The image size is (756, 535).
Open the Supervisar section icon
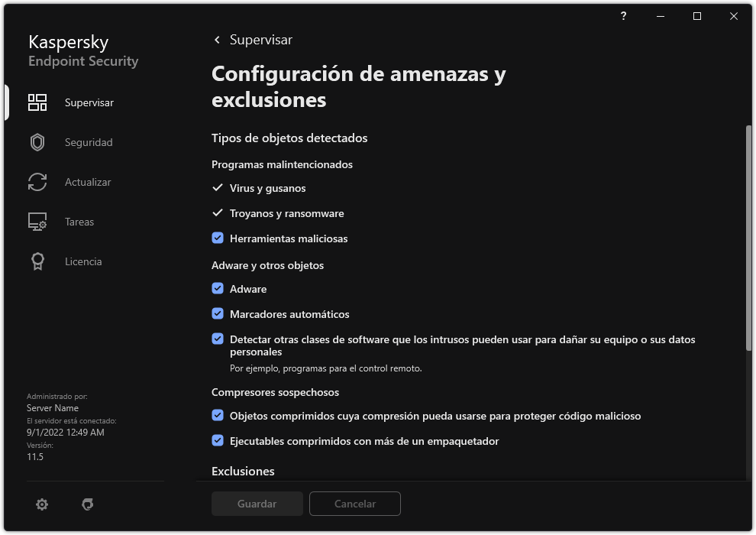37,102
